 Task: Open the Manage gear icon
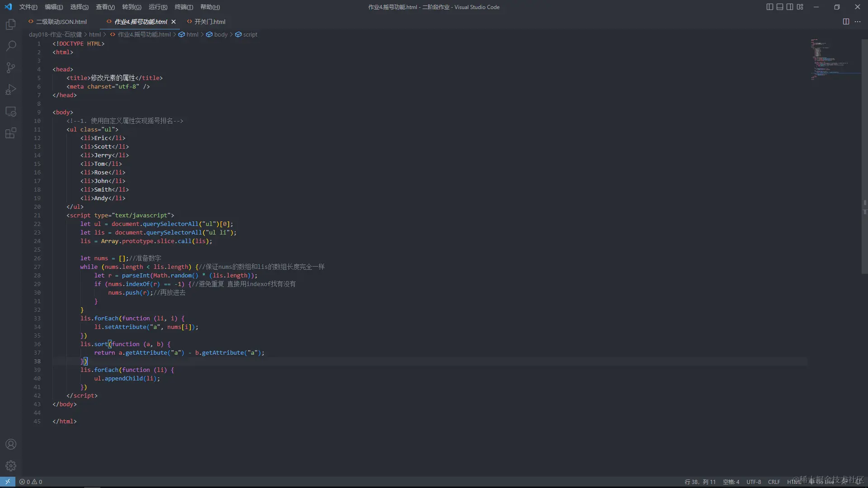coord(11,466)
